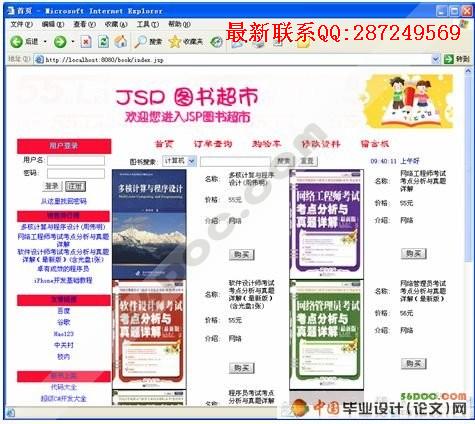Click the book search text field

click(x=235, y=161)
